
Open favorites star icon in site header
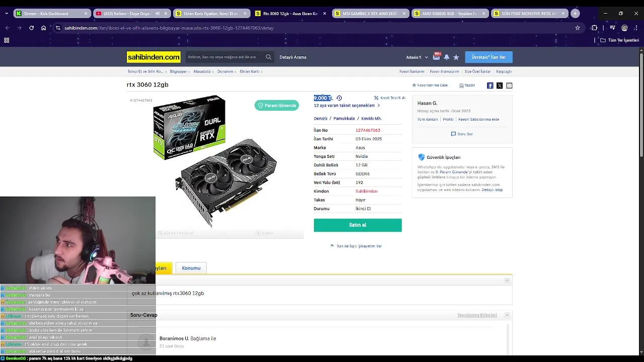(x=456, y=57)
